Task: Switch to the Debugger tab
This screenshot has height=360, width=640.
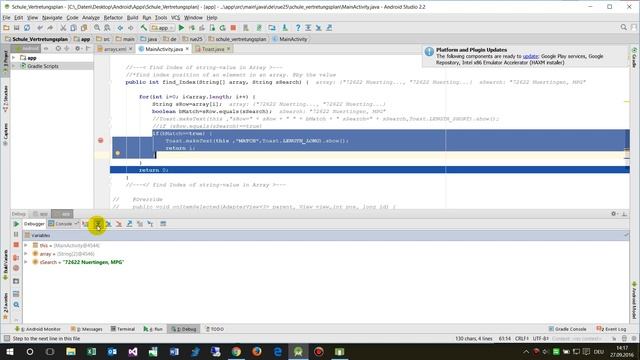Action: (34, 224)
